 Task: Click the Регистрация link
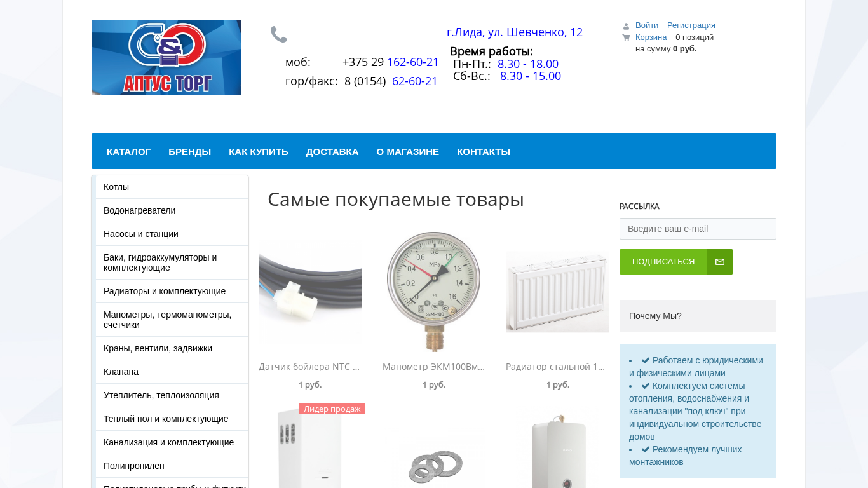(x=691, y=25)
